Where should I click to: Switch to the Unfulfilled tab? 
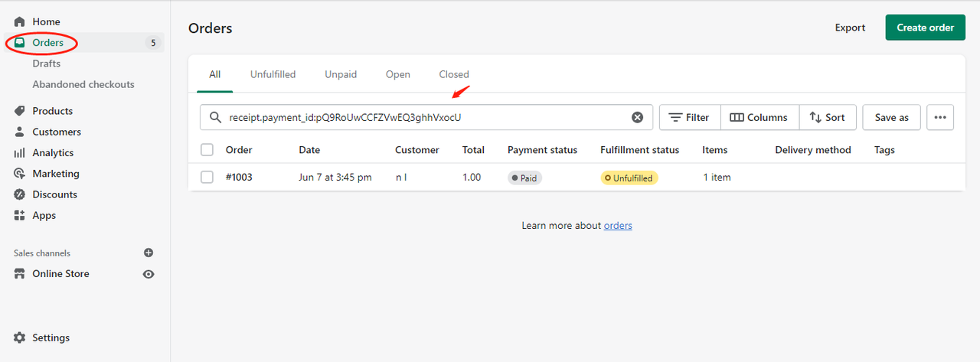tap(273, 74)
